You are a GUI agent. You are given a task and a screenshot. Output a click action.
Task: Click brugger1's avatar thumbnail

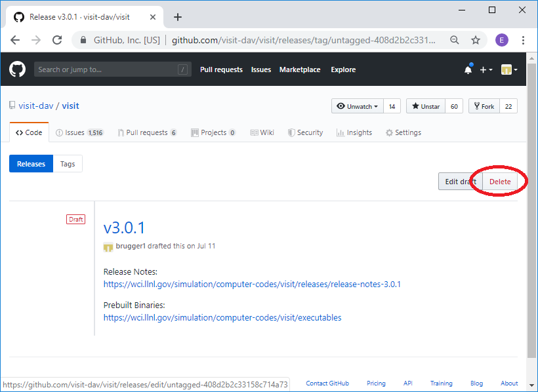(x=108, y=246)
